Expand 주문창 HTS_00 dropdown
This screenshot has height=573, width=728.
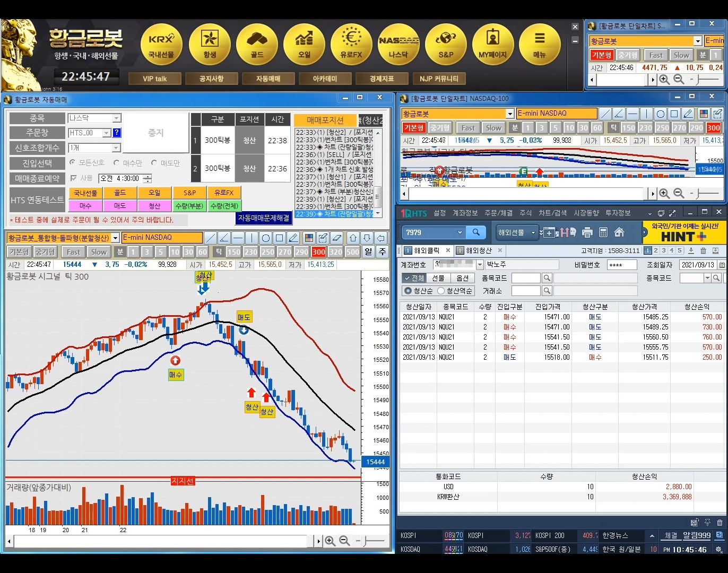pyautogui.click(x=107, y=133)
